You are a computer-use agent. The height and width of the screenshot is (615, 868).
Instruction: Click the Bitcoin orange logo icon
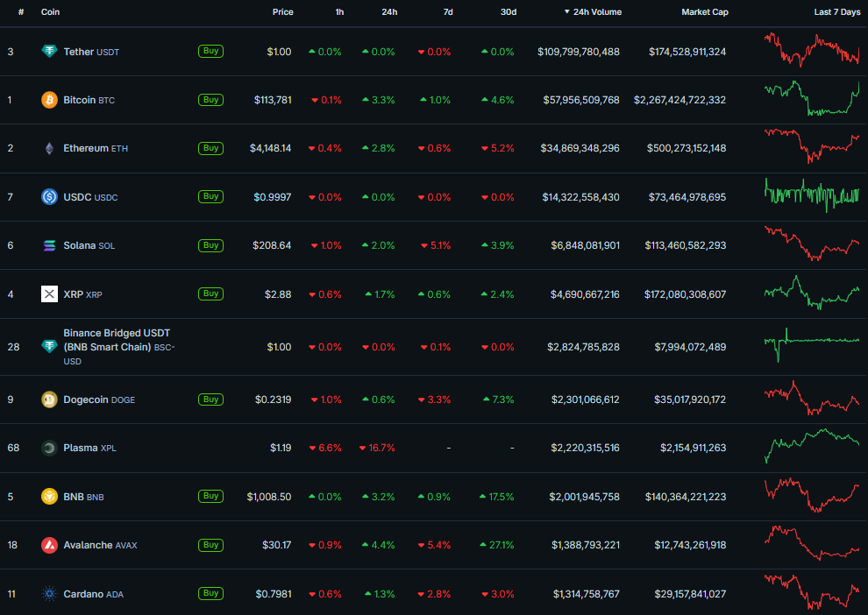click(x=49, y=100)
